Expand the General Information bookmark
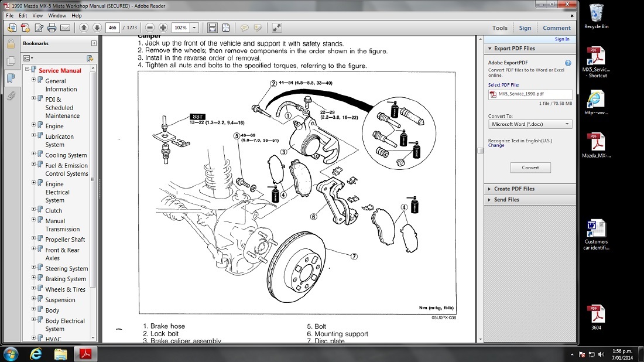 (34, 80)
